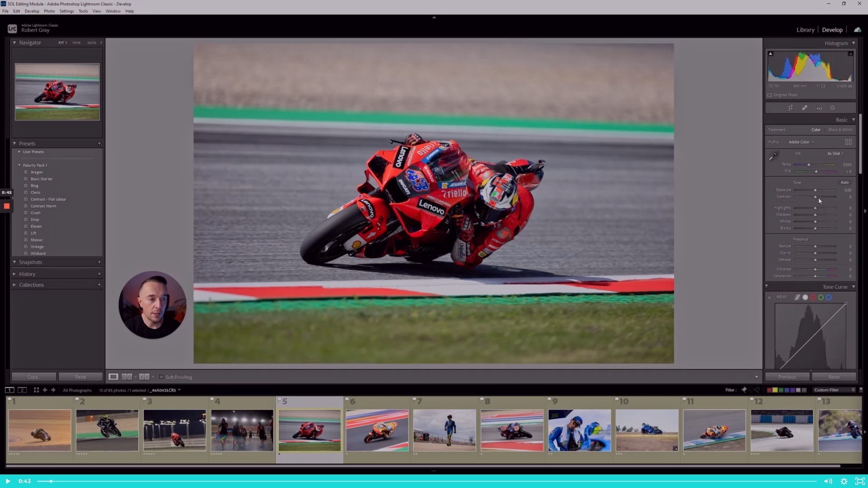Open the Masking tool
The width and height of the screenshot is (868, 488).
[832, 108]
